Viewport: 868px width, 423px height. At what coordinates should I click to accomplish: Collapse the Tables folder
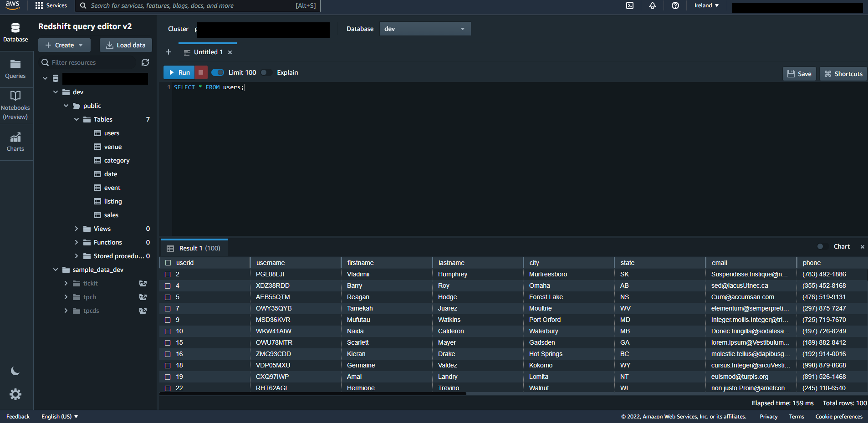click(77, 119)
